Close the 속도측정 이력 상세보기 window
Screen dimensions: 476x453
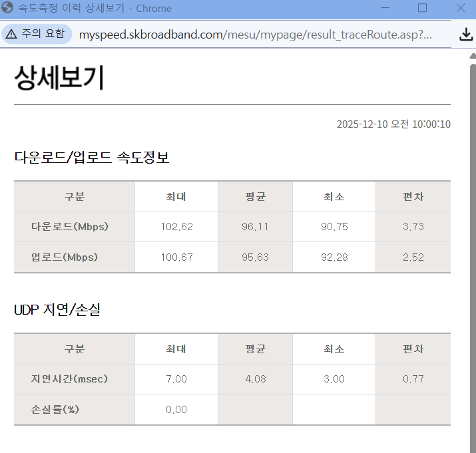coord(460,9)
